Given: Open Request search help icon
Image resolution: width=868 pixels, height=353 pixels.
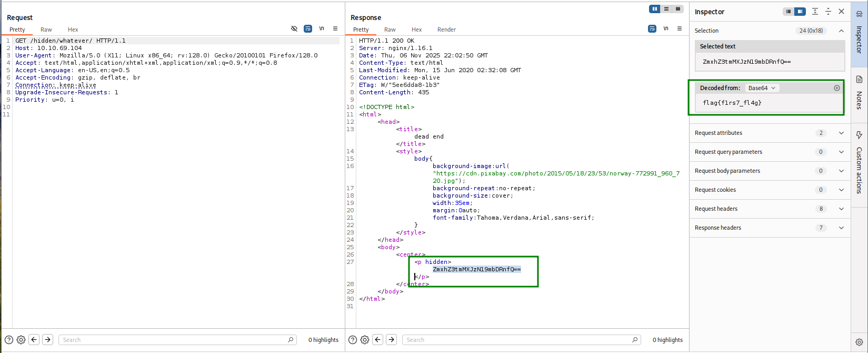Looking at the screenshot, I should point(9,340).
